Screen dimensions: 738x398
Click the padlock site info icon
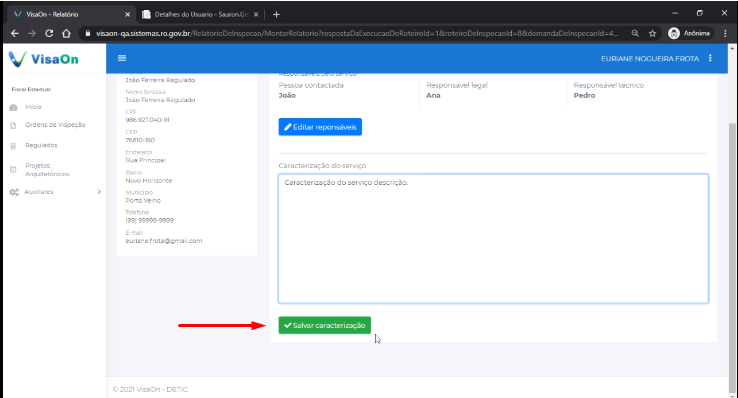88,33
